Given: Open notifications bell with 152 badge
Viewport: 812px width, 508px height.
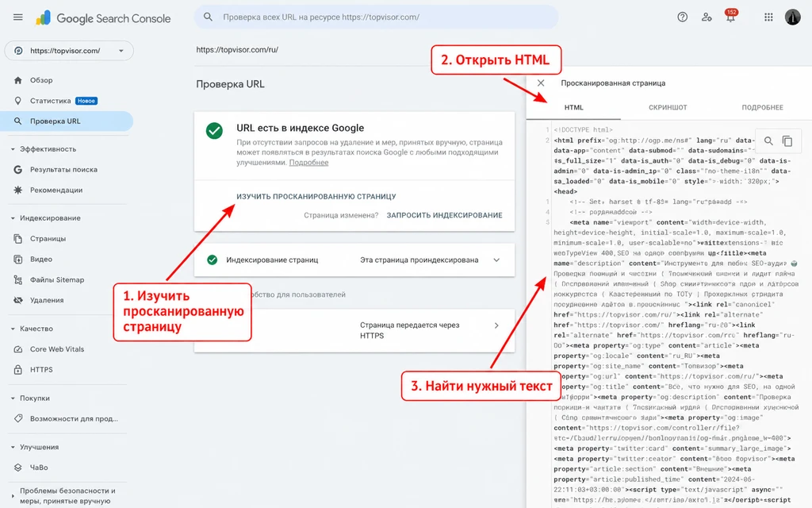Looking at the screenshot, I should point(730,16).
